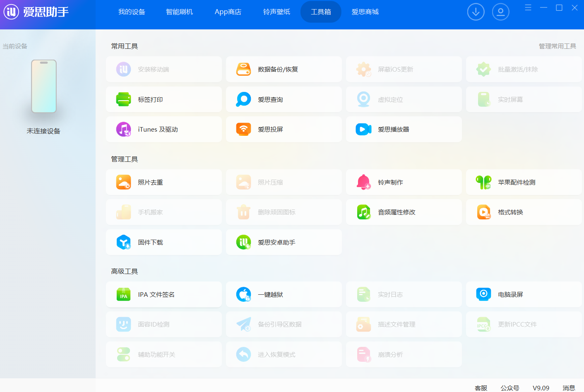Open 爱思查询 magnifier icon
The height and width of the screenshot is (392, 584).
243,99
